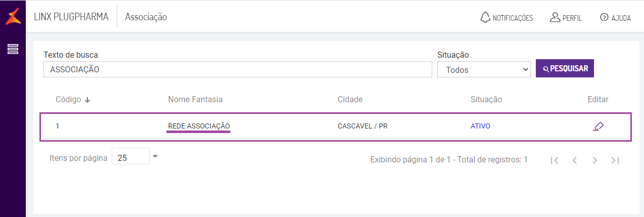Open the Situação dropdown set to Todos
The width and height of the screenshot is (644, 217).
(x=483, y=70)
